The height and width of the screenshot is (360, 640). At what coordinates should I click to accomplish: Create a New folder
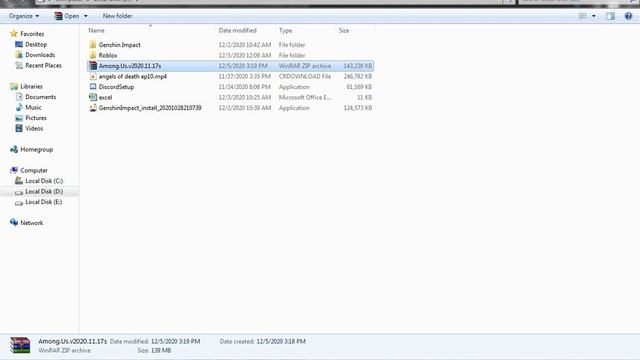[117, 16]
